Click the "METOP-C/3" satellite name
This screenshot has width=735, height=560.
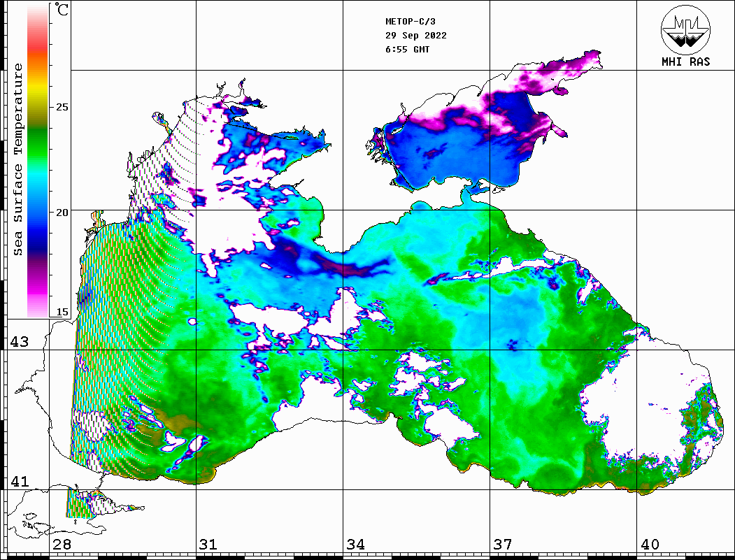click(x=411, y=22)
